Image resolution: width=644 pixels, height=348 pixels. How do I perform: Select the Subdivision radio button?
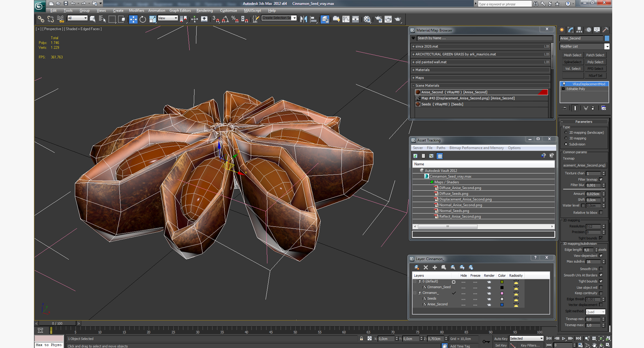(566, 144)
